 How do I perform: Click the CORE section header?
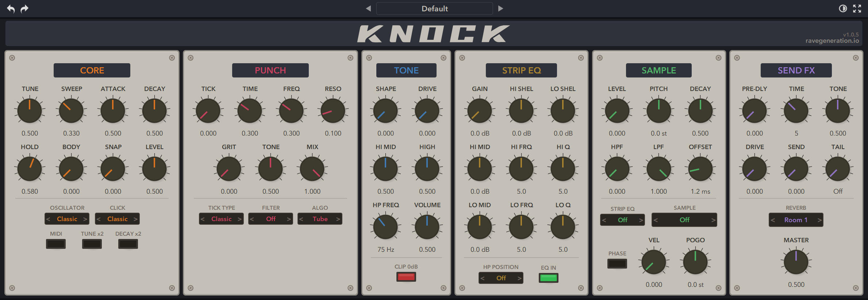coord(92,71)
